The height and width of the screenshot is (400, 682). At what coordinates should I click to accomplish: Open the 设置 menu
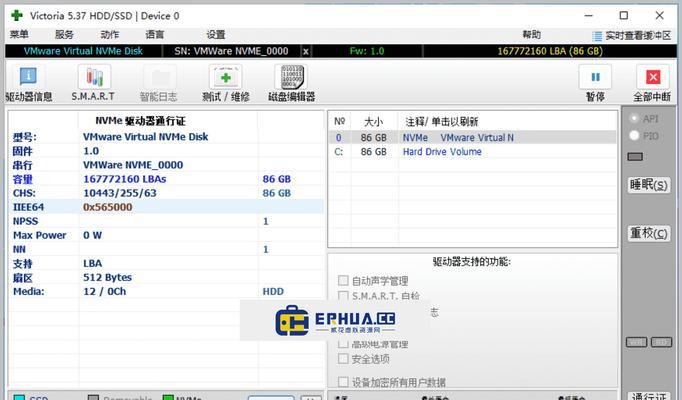tap(216, 34)
